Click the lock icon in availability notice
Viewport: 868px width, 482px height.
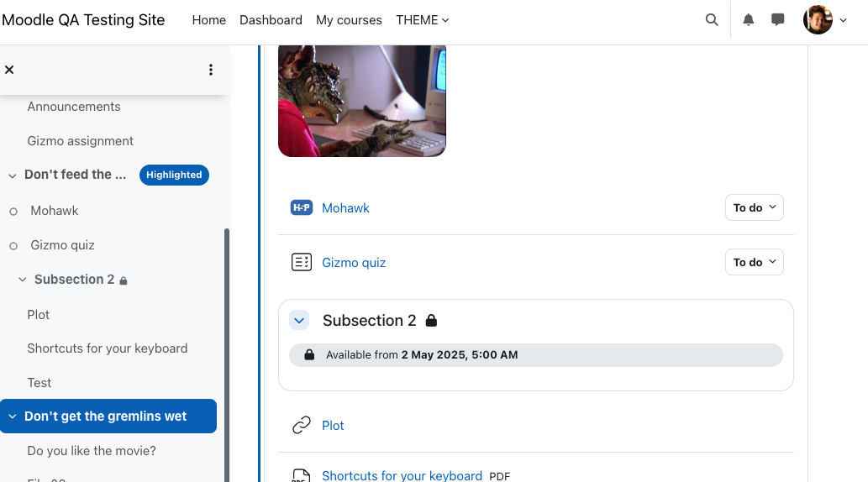coord(309,354)
